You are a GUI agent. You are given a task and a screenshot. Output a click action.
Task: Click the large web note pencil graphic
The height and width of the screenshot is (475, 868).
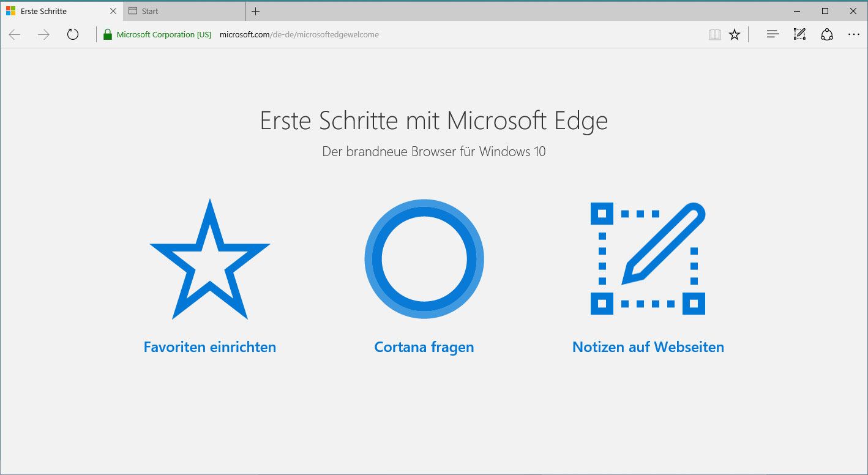648,258
